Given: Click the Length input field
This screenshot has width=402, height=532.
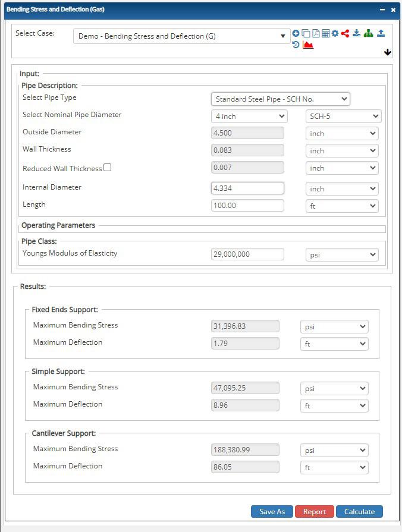Looking at the screenshot, I should 247,205.
